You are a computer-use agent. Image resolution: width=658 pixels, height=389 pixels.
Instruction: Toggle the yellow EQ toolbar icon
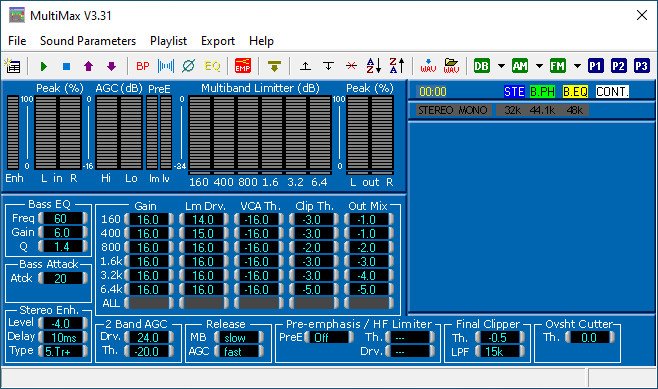212,66
